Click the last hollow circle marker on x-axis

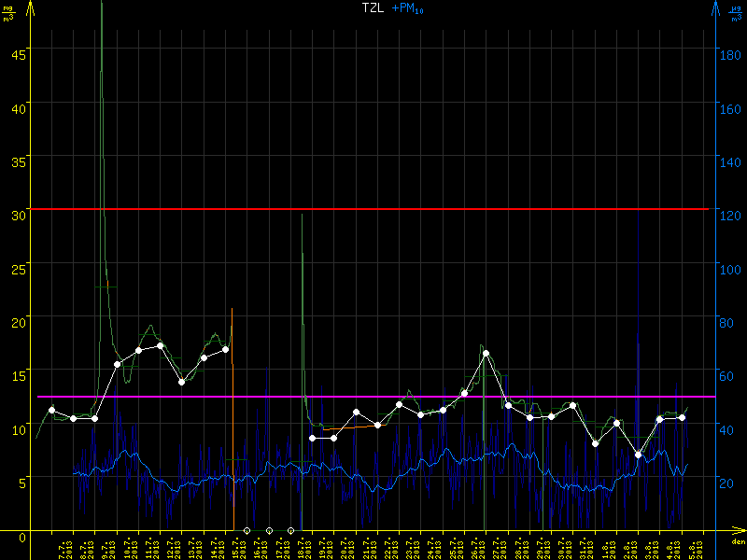290,530
